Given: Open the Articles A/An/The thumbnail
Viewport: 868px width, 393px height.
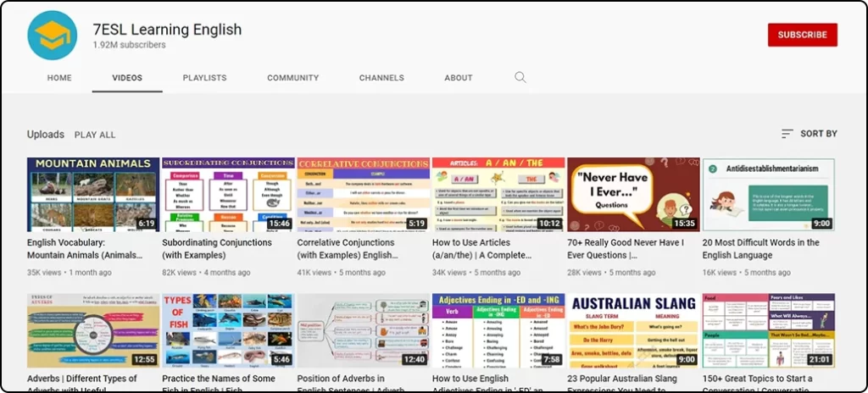Looking at the screenshot, I should 498,194.
